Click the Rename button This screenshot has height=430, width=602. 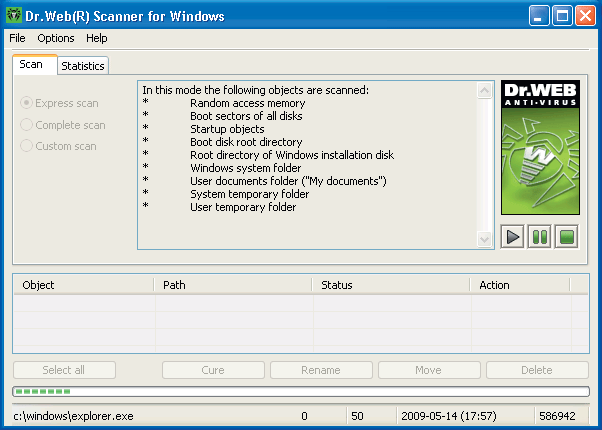(321, 370)
